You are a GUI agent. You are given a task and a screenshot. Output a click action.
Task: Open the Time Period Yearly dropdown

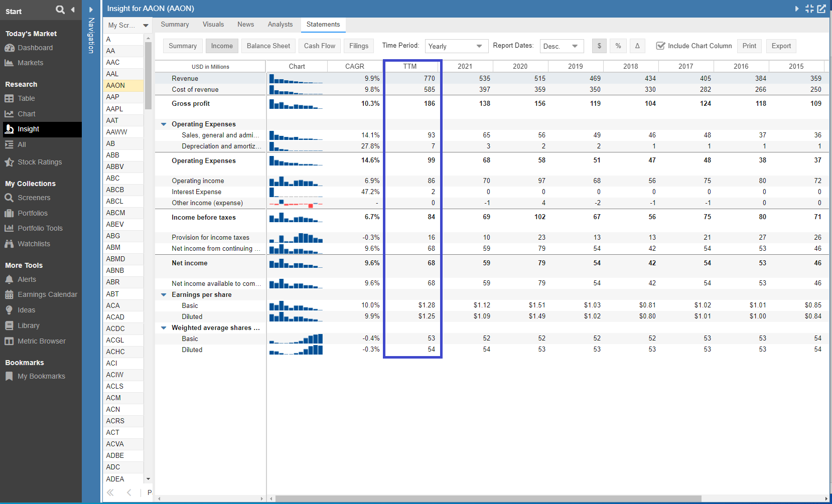click(456, 46)
